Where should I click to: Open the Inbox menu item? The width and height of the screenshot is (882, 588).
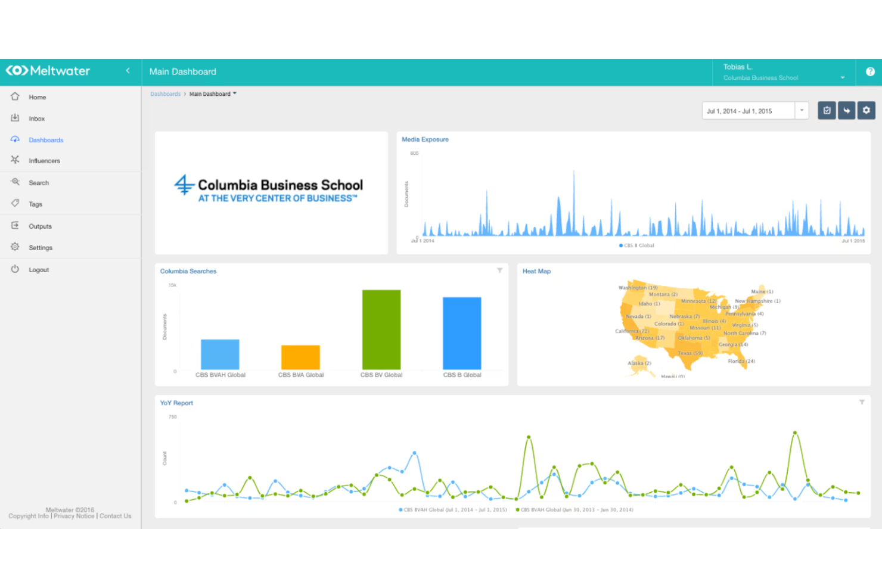click(37, 119)
